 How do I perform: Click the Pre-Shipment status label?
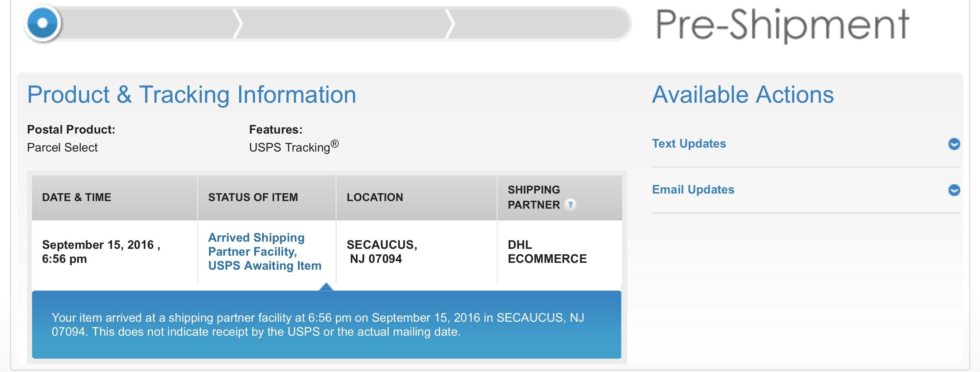(782, 25)
